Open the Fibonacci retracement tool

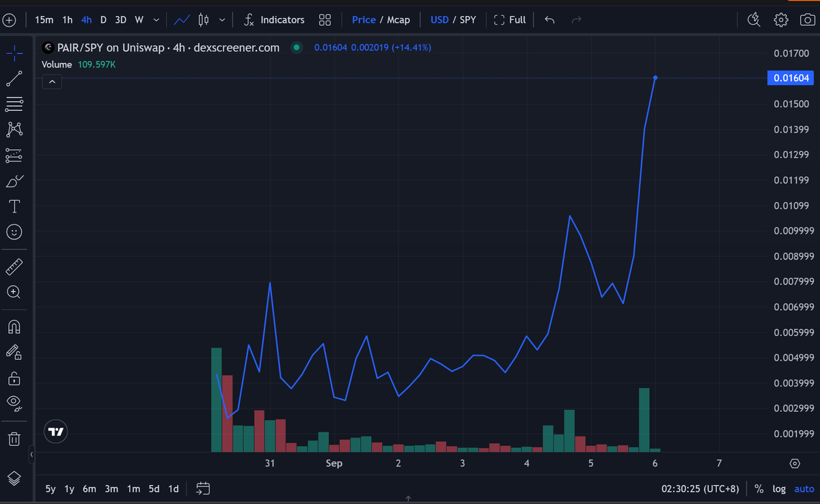tap(14, 104)
